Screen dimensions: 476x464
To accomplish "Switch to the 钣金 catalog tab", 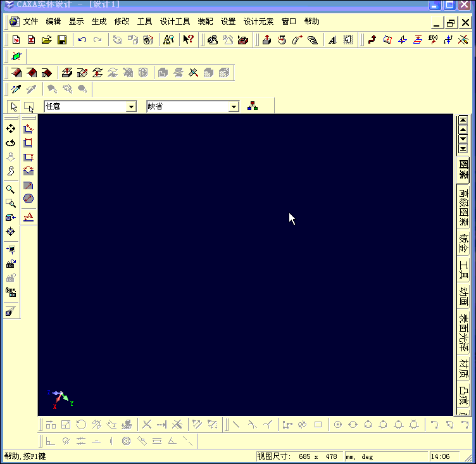I will 463,243.
